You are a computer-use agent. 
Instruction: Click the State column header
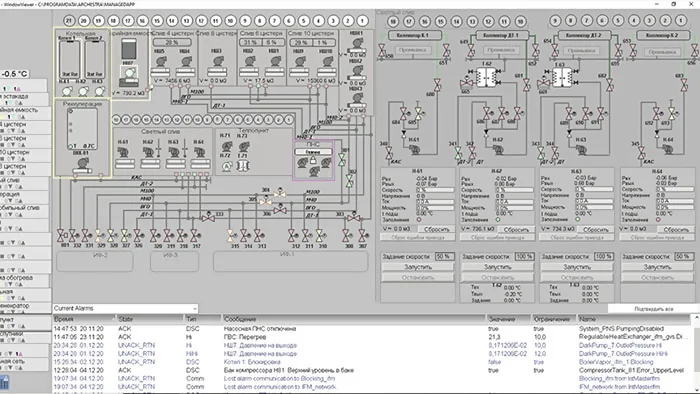(150, 319)
